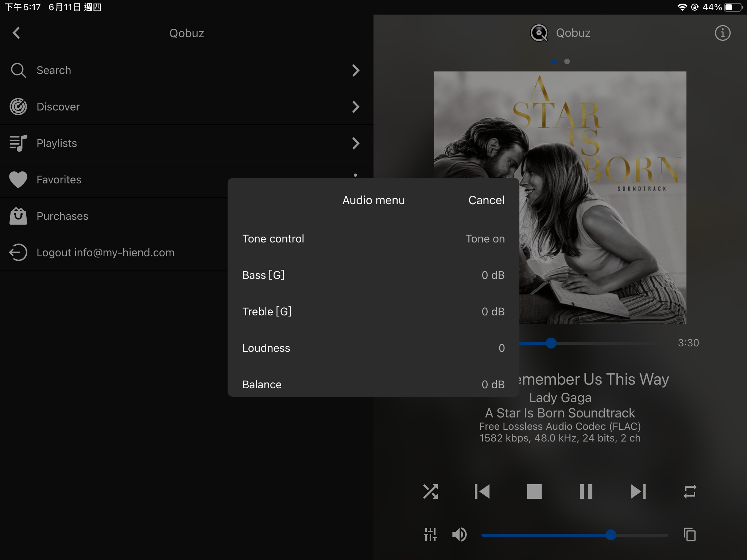Tap the FLAC codec info text
This screenshot has width=747, height=560.
tap(560, 426)
